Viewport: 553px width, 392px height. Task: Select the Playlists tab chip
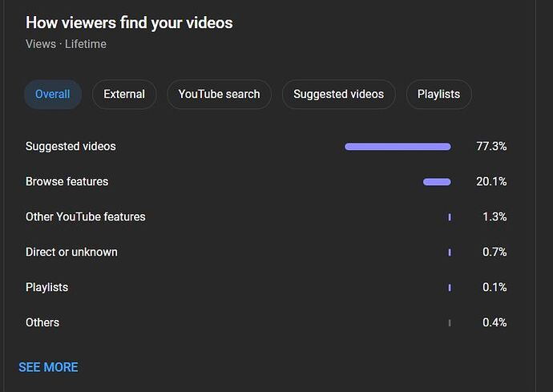pos(438,94)
